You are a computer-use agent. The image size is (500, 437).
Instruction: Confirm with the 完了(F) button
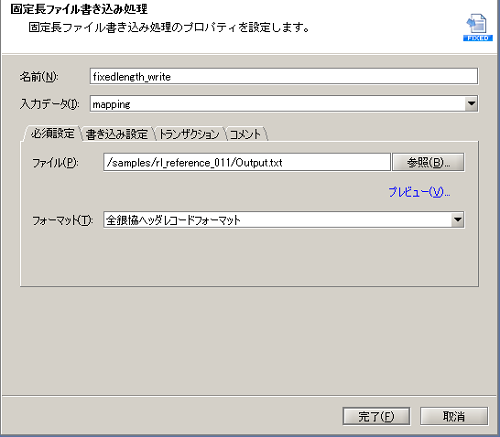pos(376,416)
